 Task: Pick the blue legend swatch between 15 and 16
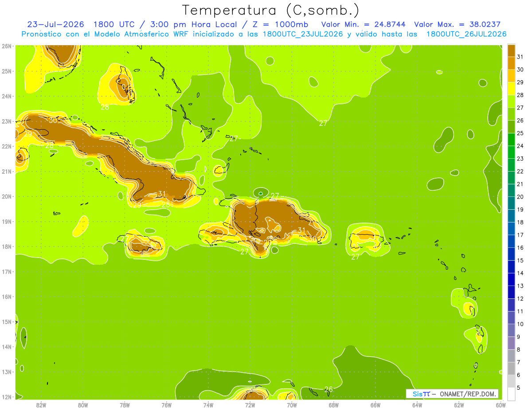(x=511, y=254)
